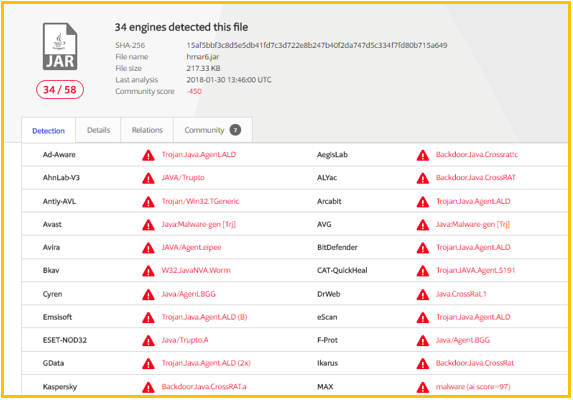The image size is (573, 400).
Task: Click the Trojan/Win32.TGeneric detection name
Action: tap(200, 201)
